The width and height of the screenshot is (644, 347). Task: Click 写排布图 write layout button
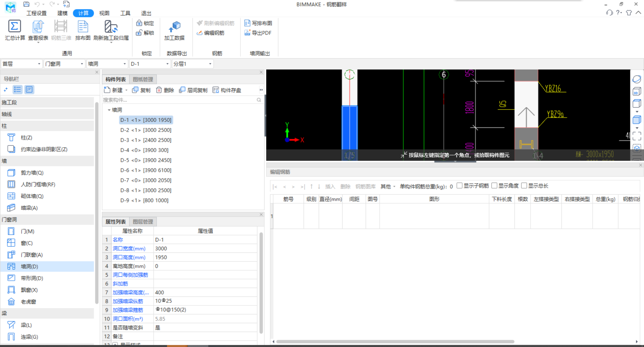tap(258, 23)
